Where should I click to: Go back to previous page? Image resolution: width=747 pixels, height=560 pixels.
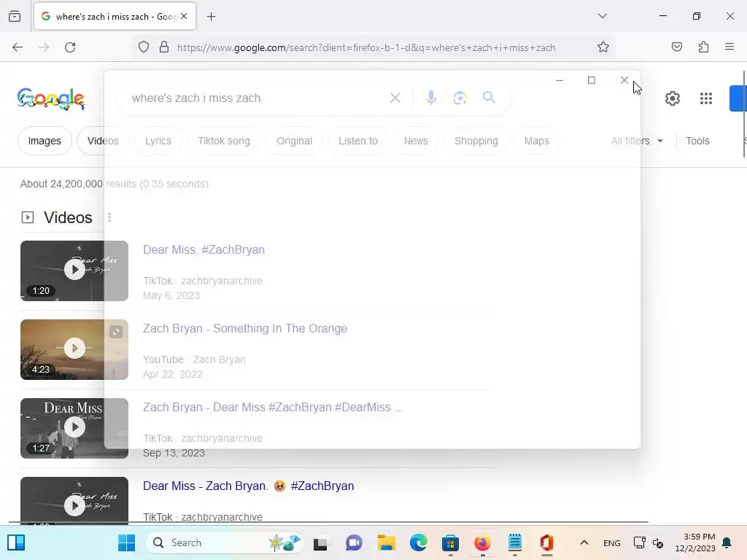(x=18, y=47)
